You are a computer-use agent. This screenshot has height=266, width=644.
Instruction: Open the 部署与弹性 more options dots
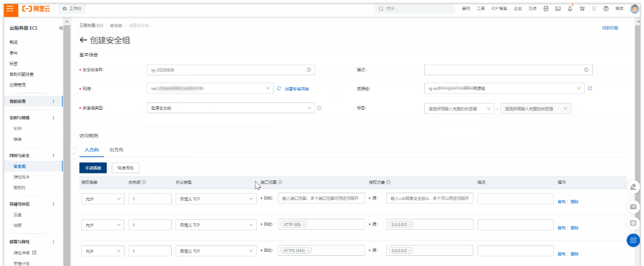point(54,241)
